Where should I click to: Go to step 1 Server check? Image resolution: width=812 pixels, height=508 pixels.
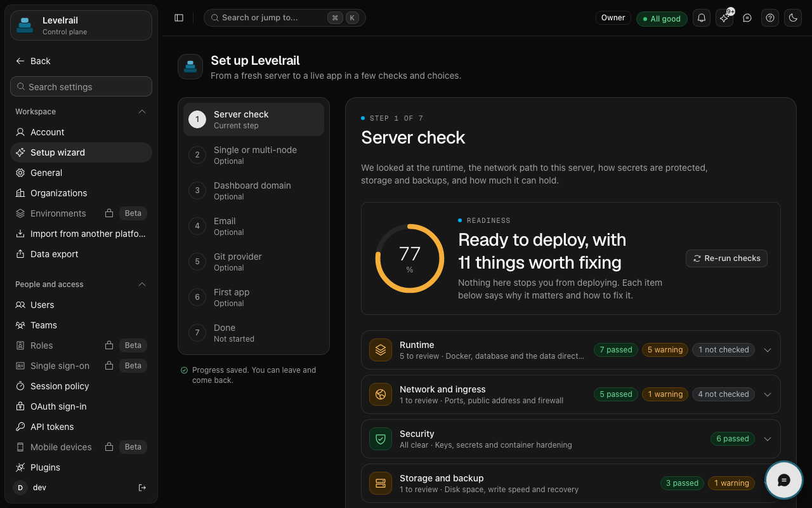click(x=254, y=119)
